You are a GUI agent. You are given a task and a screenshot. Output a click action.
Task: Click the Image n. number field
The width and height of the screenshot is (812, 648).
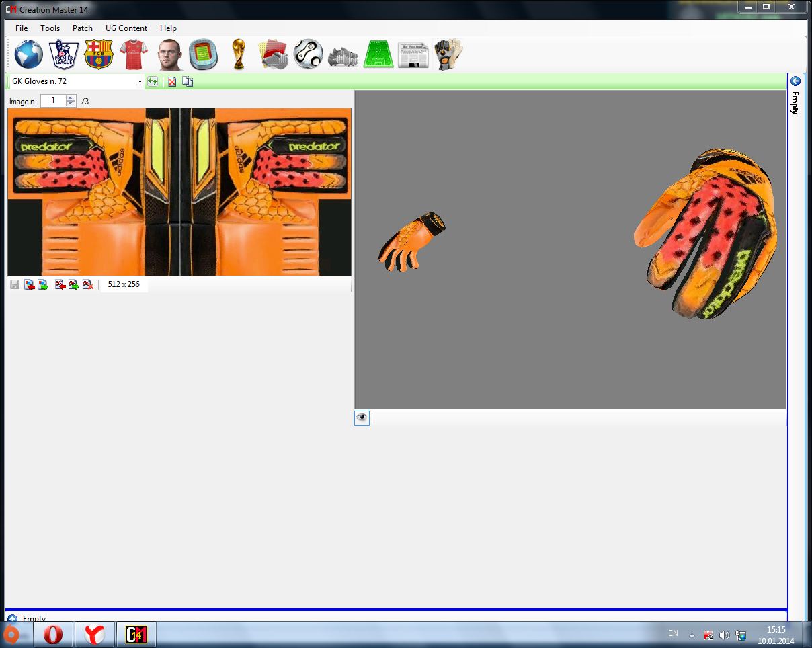[53, 101]
